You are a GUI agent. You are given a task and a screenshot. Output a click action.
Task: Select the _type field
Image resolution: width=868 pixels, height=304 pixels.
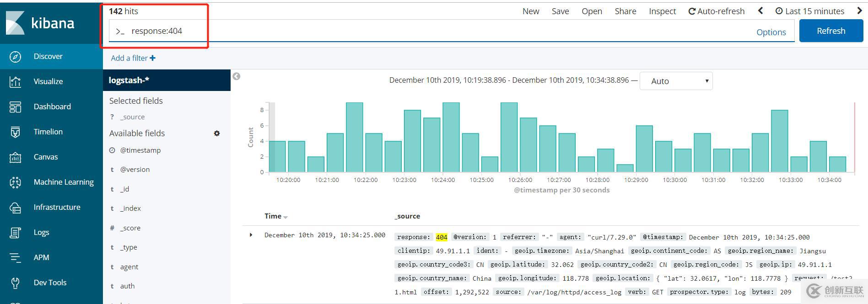click(x=129, y=247)
